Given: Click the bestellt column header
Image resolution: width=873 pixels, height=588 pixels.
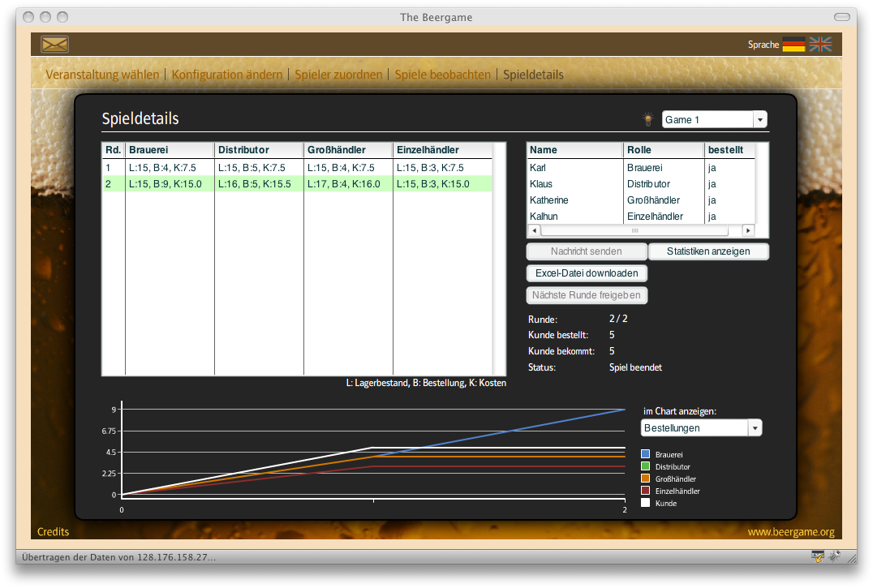Looking at the screenshot, I should click(x=729, y=150).
